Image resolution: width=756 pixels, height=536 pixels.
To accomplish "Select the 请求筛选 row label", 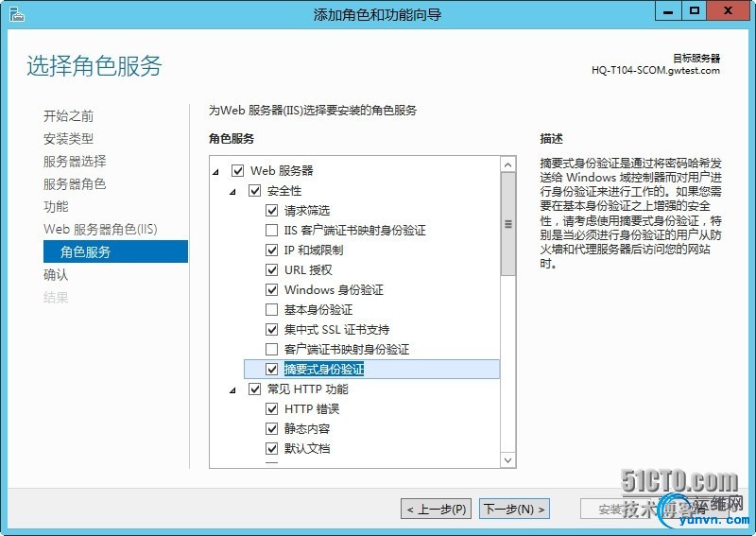I will point(307,211).
